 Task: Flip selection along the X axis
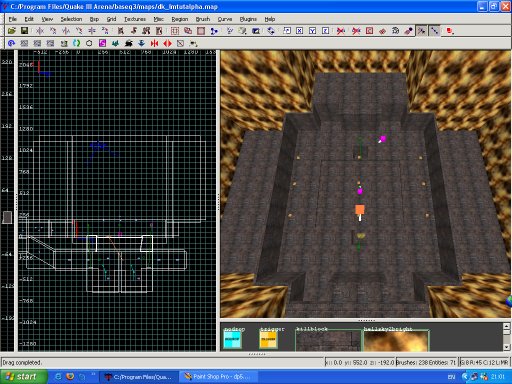[40, 31]
